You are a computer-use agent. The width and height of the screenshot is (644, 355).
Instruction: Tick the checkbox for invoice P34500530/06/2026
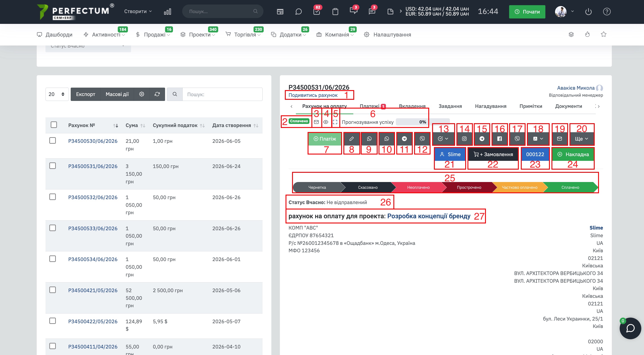tap(52, 141)
